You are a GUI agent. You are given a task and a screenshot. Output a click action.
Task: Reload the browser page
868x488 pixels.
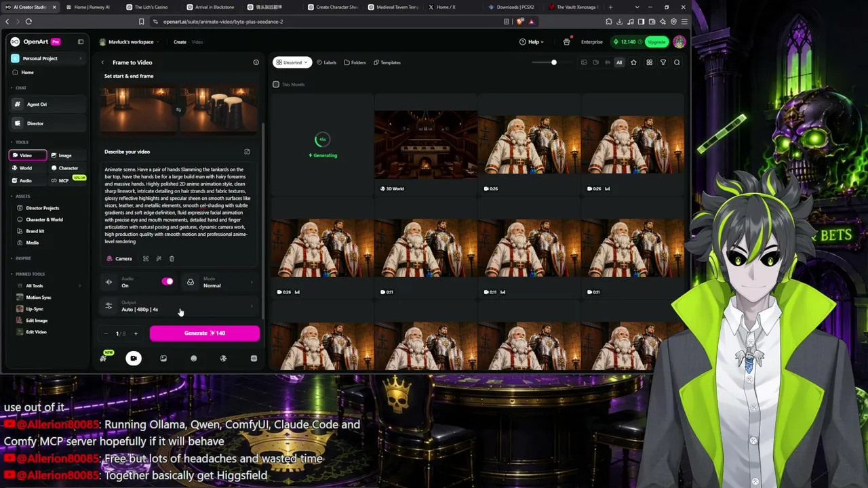click(28, 22)
